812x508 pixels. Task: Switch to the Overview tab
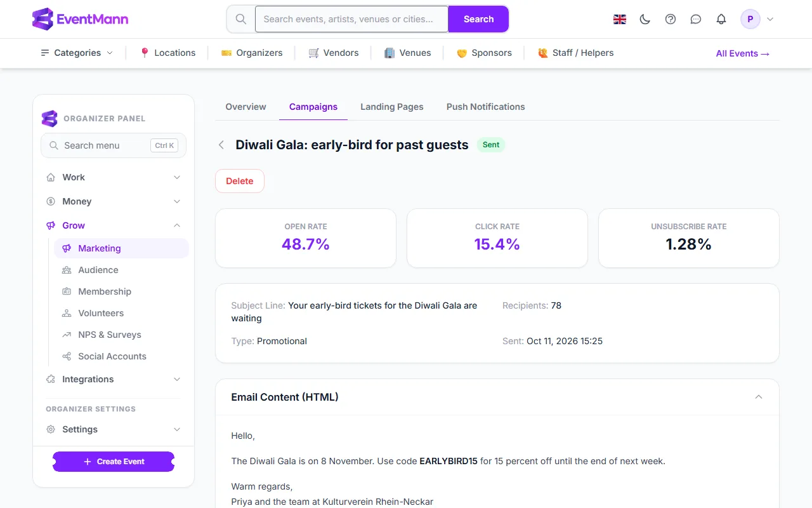point(246,107)
